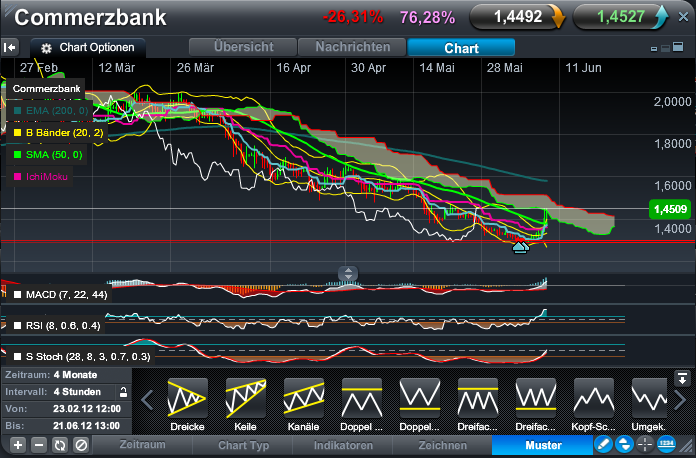Screen dimensions: 696x458
Task: Open the Indikatoren bottom tab
Action: [x=343, y=445]
